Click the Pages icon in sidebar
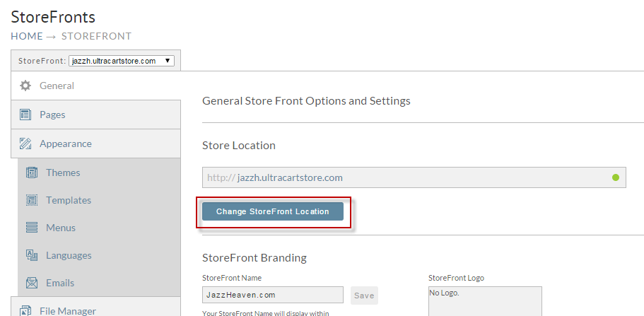644x316 pixels. click(25, 115)
